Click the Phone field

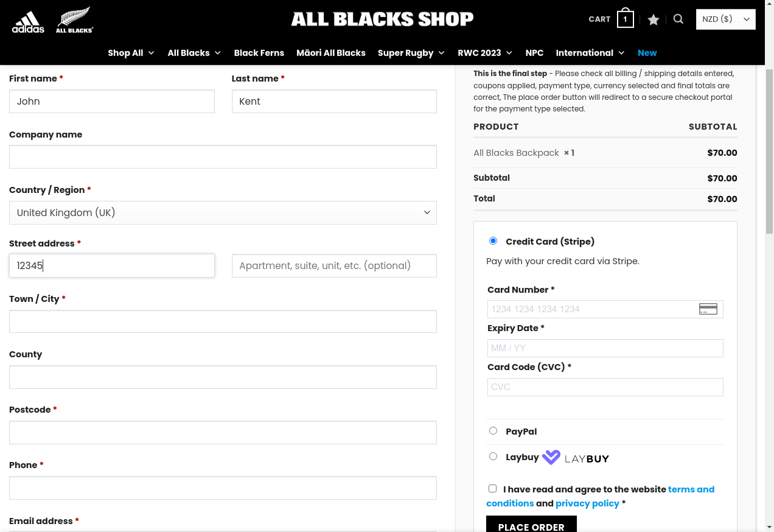[x=223, y=488]
